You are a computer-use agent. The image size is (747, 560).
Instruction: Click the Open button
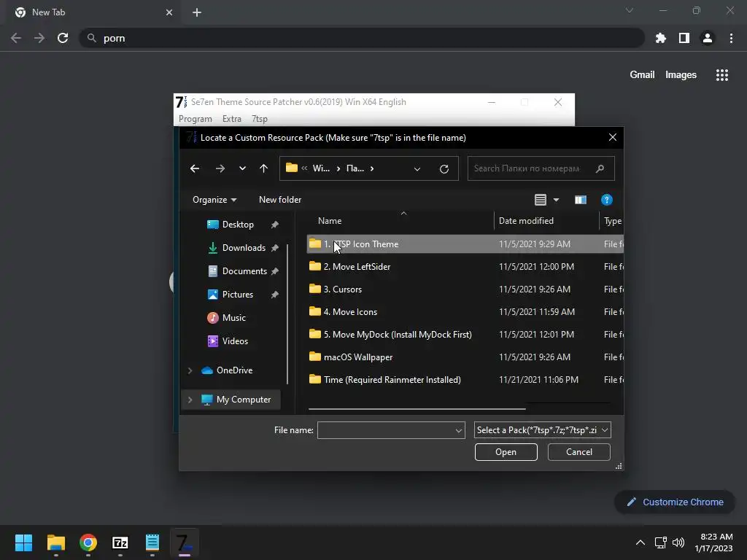point(506,452)
